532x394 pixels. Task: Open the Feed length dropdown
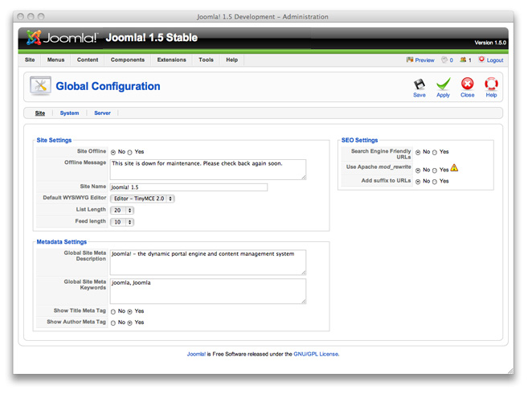click(123, 222)
